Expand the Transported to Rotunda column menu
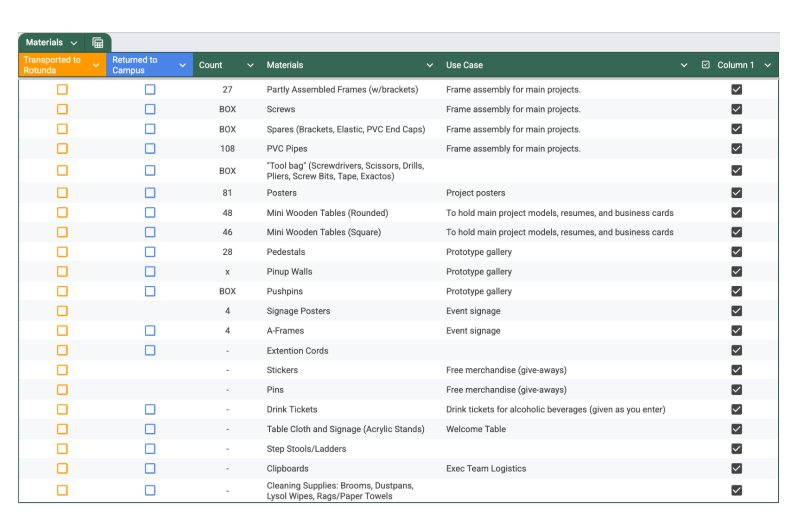798x532 pixels. click(96, 65)
